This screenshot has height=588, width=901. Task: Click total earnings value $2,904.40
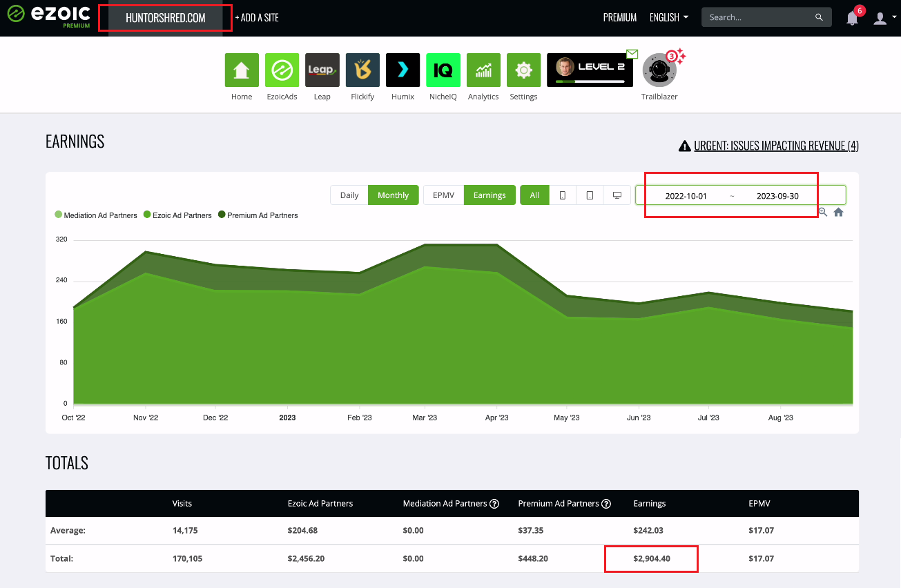[652, 558]
